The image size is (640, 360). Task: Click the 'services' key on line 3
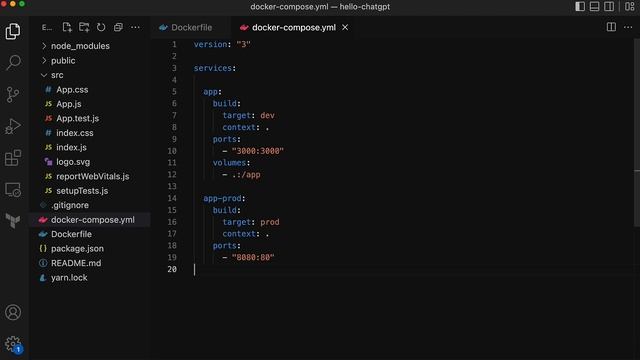[213, 68]
